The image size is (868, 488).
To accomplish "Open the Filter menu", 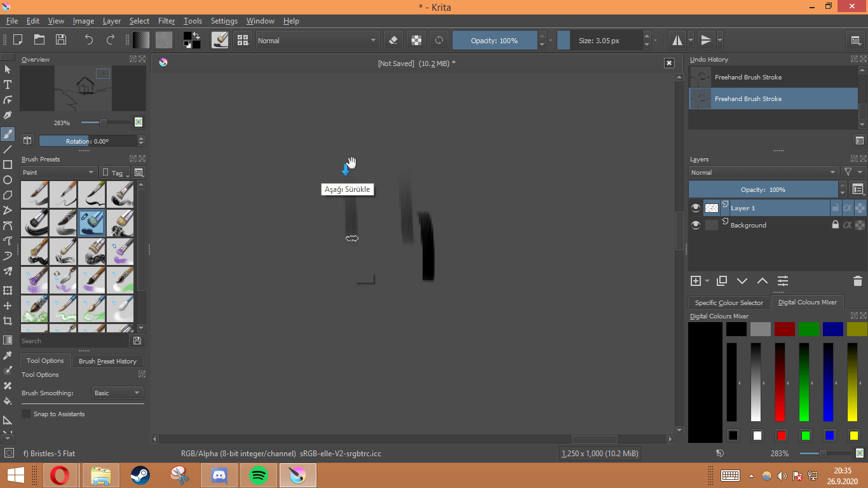I will [x=166, y=21].
